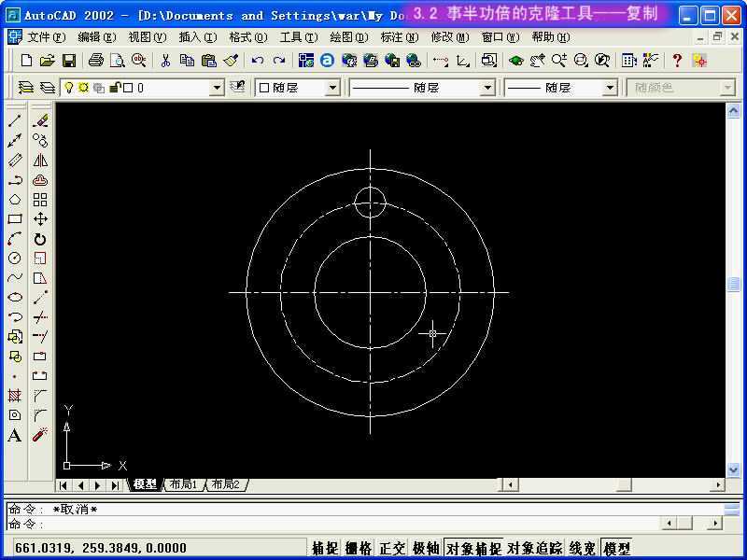
Task: Create a new drawing file
Action: coord(27,61)
